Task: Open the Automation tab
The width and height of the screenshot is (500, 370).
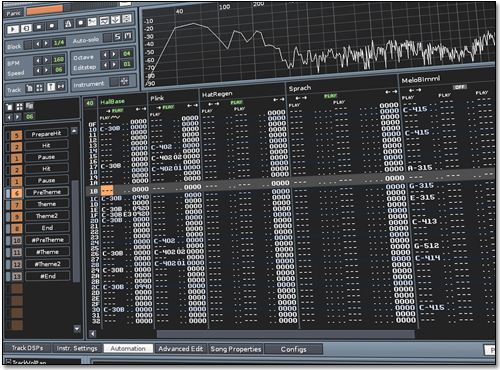Action: coord(128,349)
